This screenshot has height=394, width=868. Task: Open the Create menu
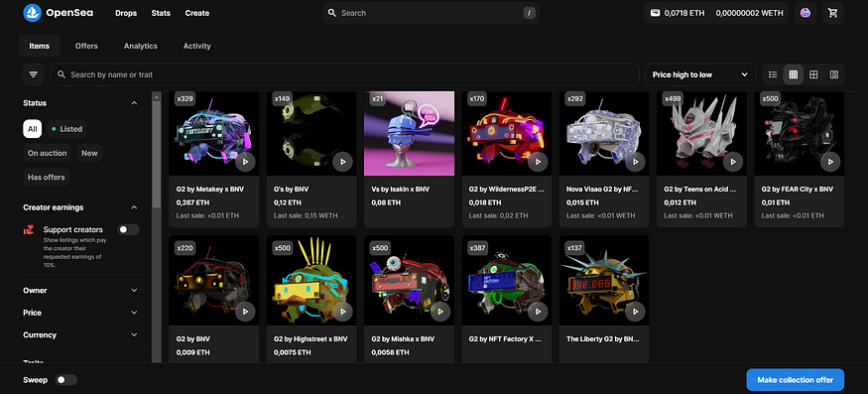(197, 13)
